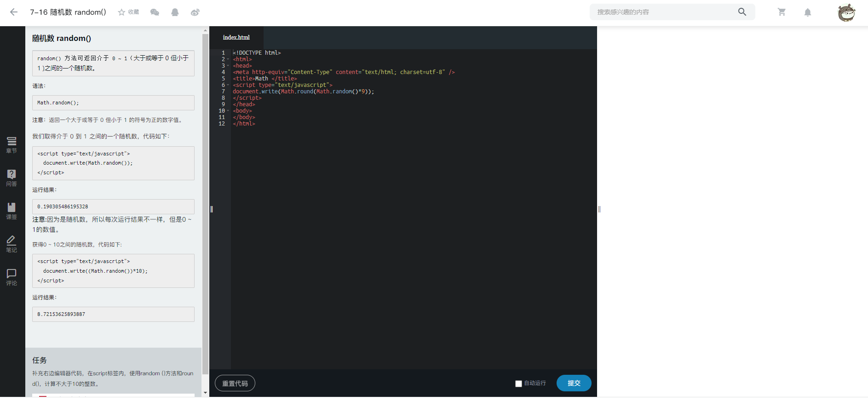Click the 任务 task heading
The image size is (868, 401).
(40, 360)
